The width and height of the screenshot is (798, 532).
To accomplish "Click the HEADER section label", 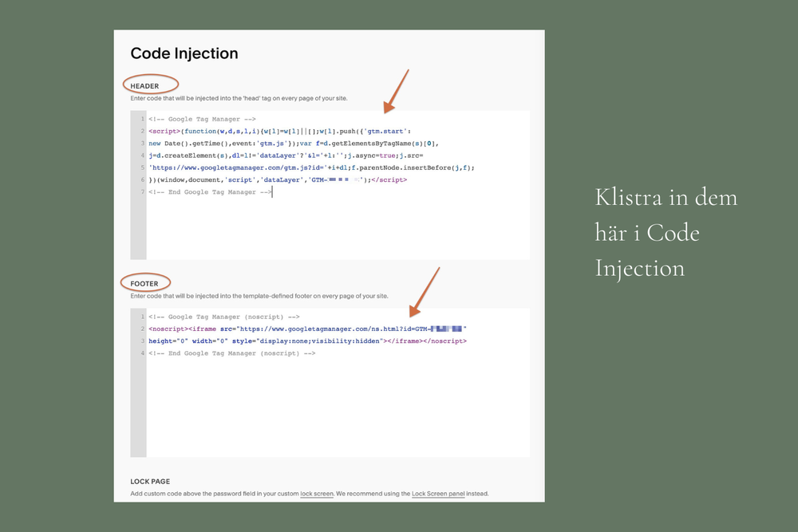I will click(144, 86).
